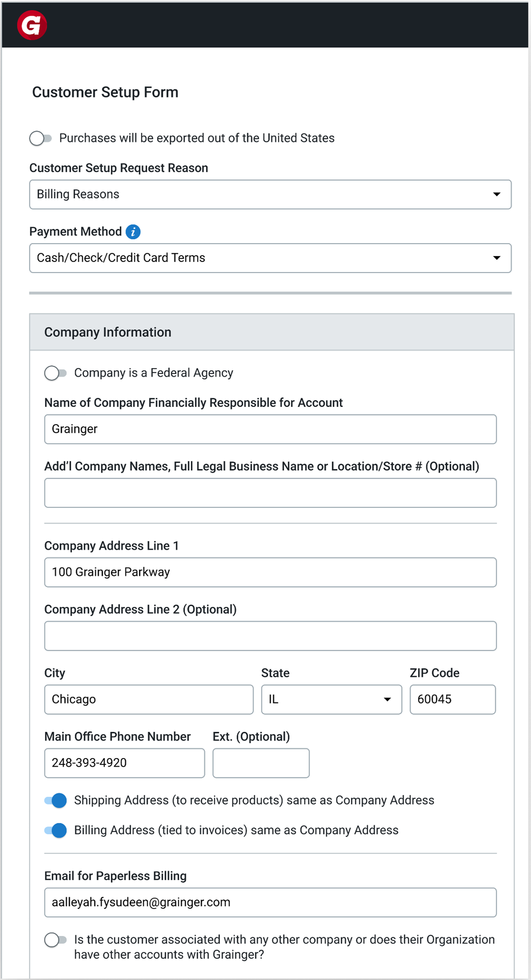
Task: Open the Payment Method info icon
Action: (133, 232)
